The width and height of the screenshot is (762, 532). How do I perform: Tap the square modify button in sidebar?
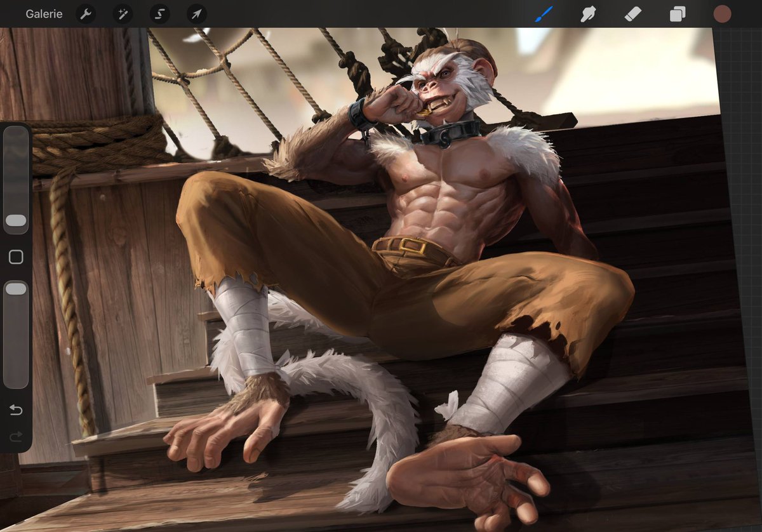click(x=16, y=256)
